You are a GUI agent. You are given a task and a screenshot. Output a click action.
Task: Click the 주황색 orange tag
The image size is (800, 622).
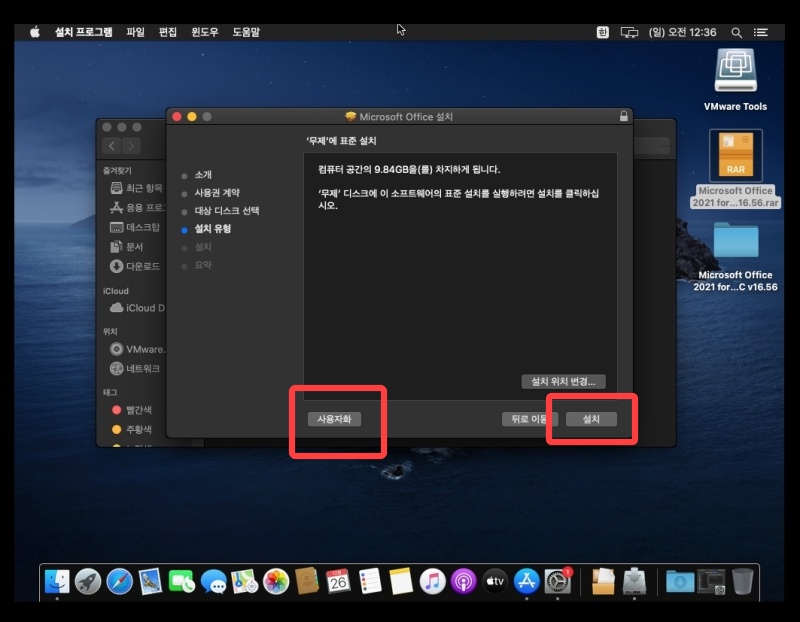click(x=132, y=429)
